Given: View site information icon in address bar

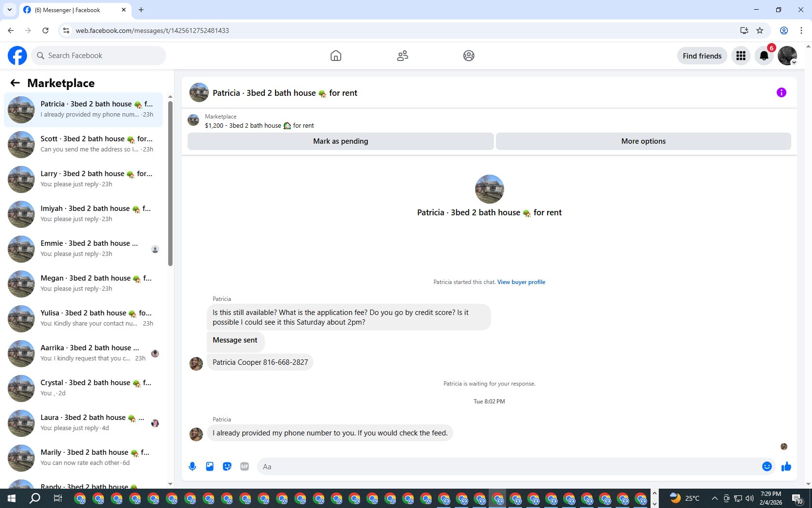Looking at the screenshot, I should [66, 30].
